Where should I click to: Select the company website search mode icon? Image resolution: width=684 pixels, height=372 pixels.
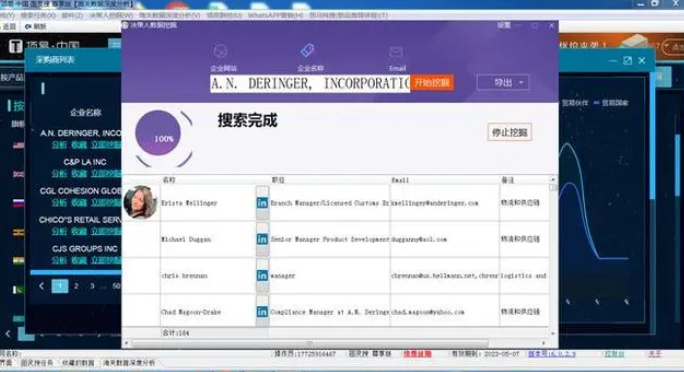(221, 51)
